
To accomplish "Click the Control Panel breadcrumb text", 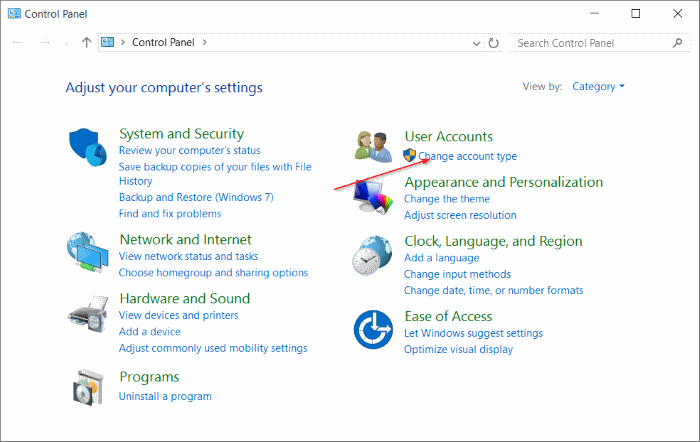I will pyautogui.click(x=163, y=42).
